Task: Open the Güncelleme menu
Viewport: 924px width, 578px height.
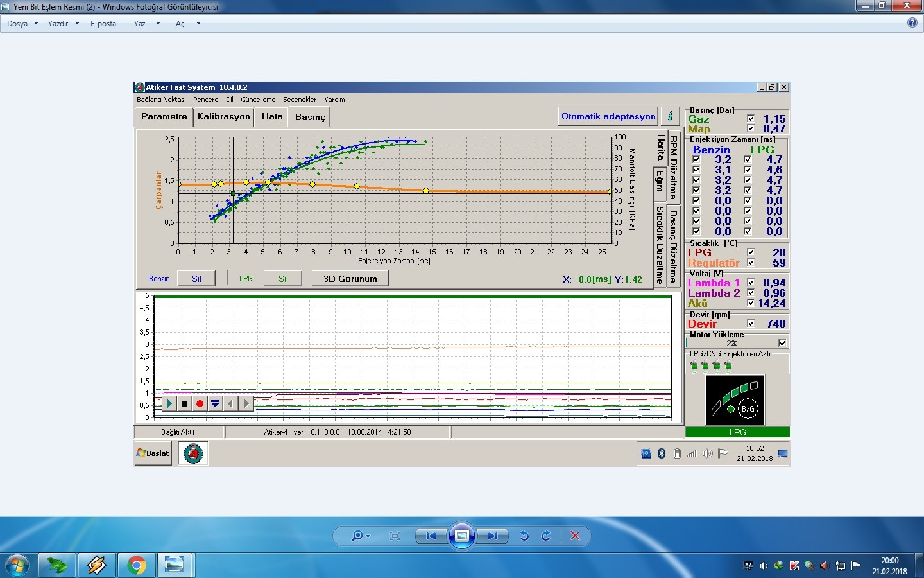Action: 258,100
